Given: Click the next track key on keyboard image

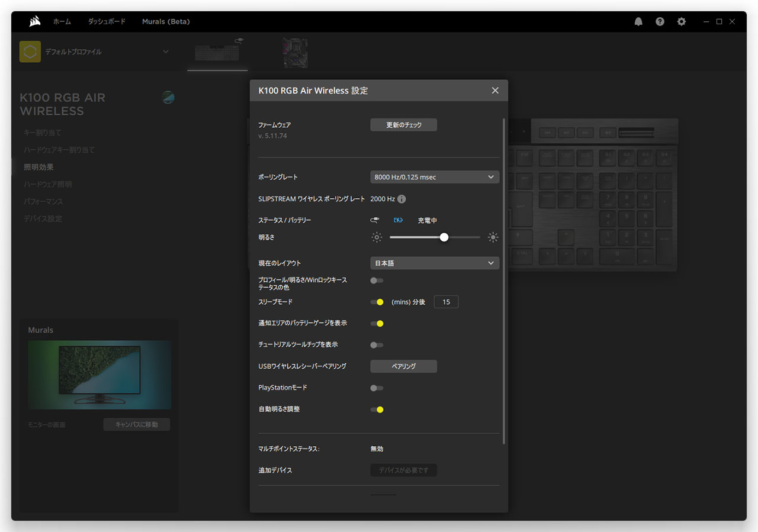Looking at the screenshot, I should pyautogui.click(x=584, y=133).
